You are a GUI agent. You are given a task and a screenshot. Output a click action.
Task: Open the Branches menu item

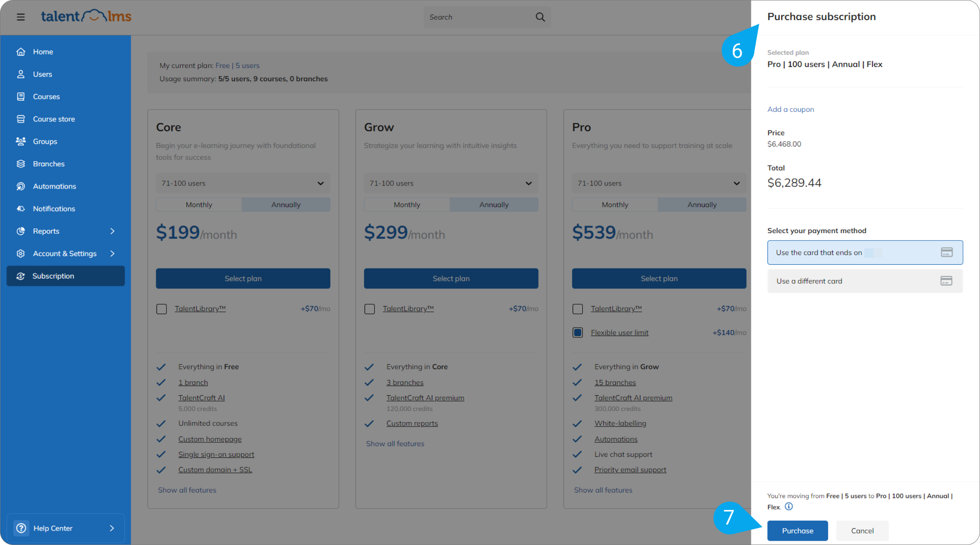[x=66, y=164]
